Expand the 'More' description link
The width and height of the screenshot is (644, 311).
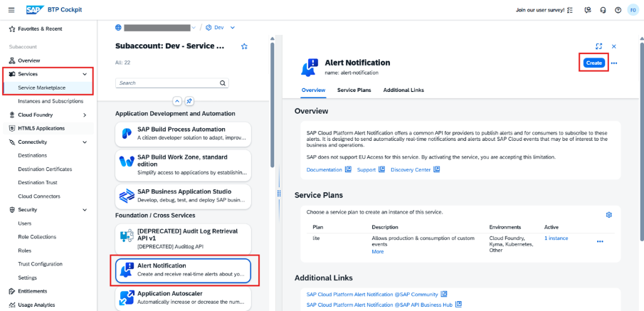[377, 251]
